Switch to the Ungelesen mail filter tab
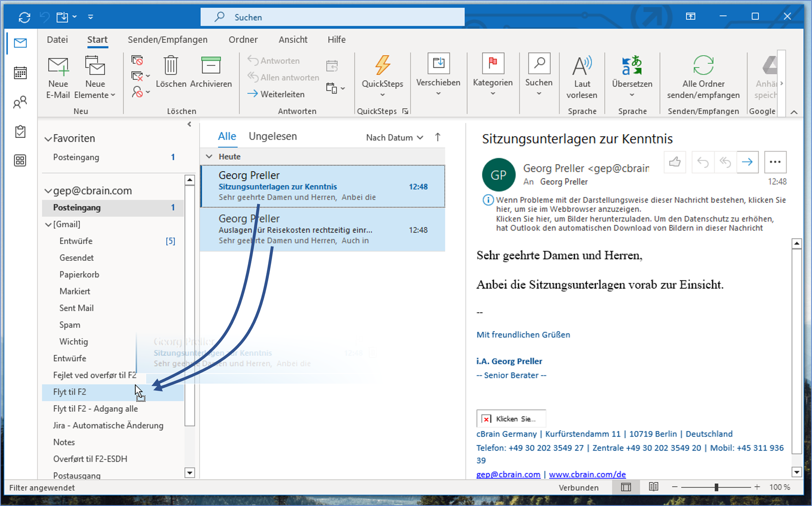This screenshot has width=812, height=506. coord(273,136)
